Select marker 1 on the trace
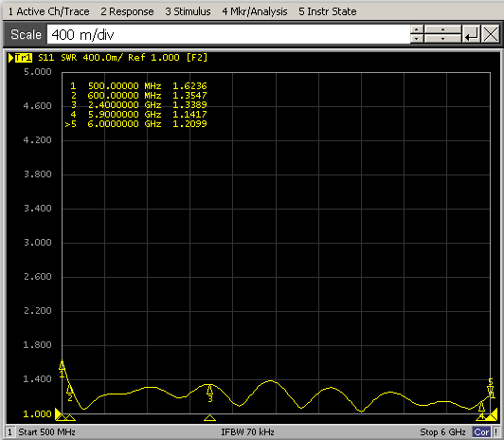This screenshot has width=504, height=440. [62, 368]
